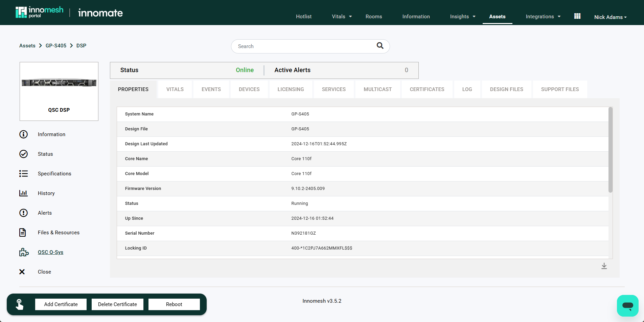This screenshot has height=322, width=644.
Task: Open Information in the top navigation
Action: (x=416, y=17)
